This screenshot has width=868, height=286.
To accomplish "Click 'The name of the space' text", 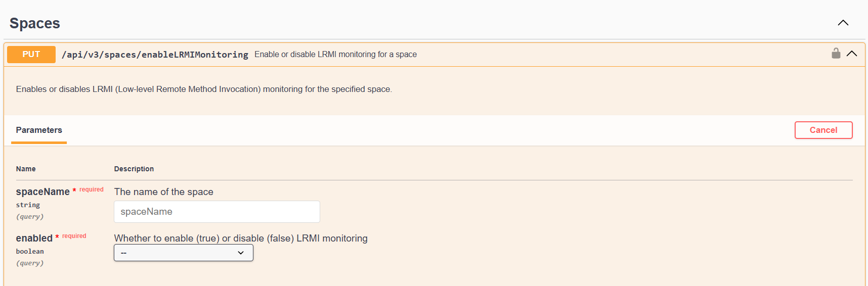I will [164, 192].
